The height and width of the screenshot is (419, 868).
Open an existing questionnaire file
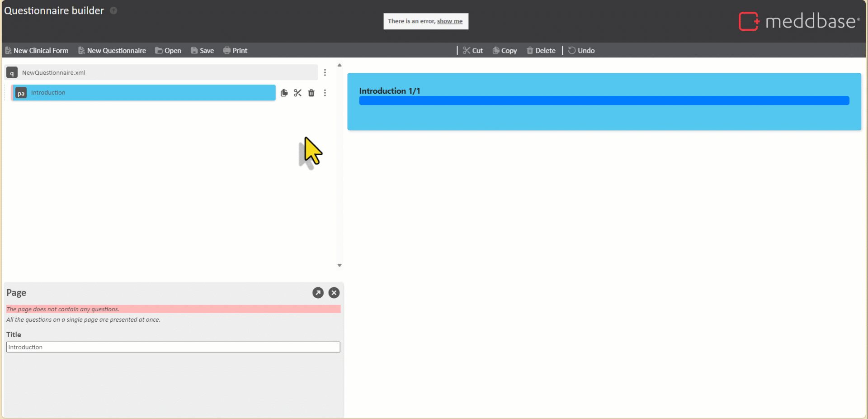click(168, 51)
